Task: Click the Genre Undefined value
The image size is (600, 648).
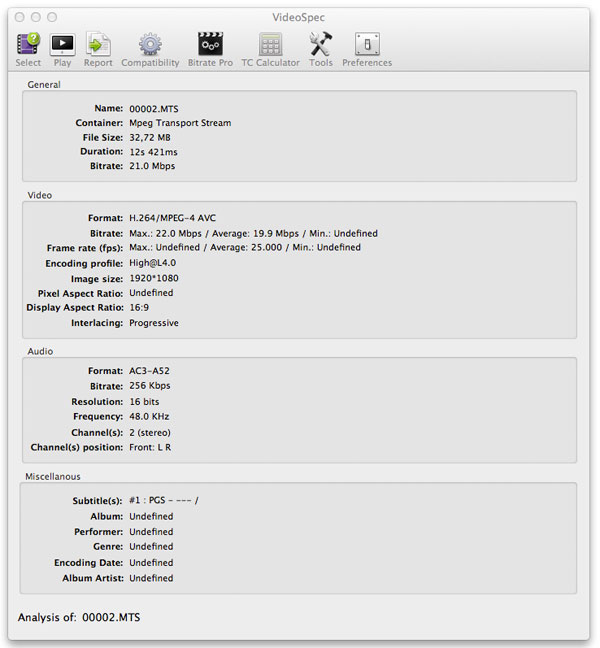Action: tap(151, 547)
